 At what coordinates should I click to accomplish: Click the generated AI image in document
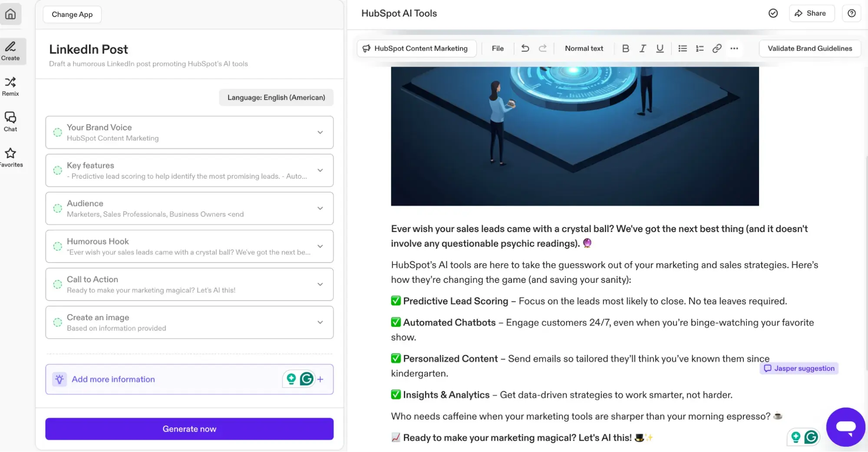tap(574, 136)
